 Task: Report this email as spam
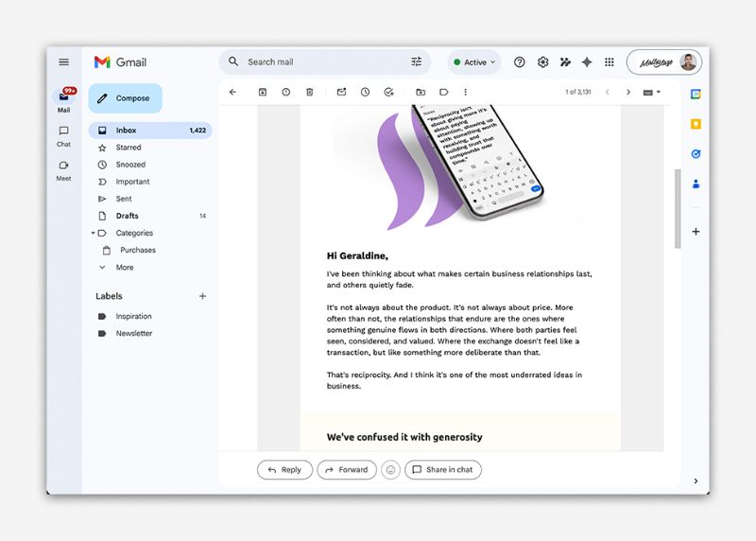coord(286,92)
